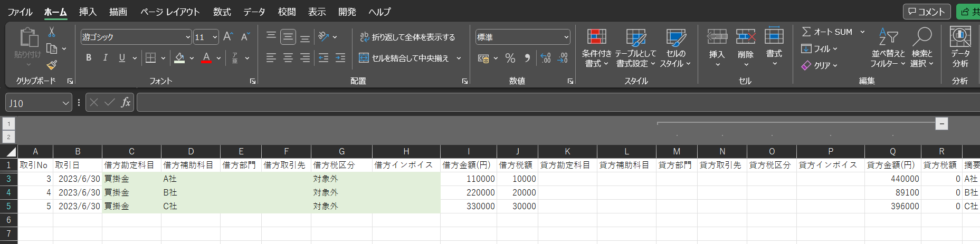
Task: Increase decimal places in number group
Action: pos(546,58)
